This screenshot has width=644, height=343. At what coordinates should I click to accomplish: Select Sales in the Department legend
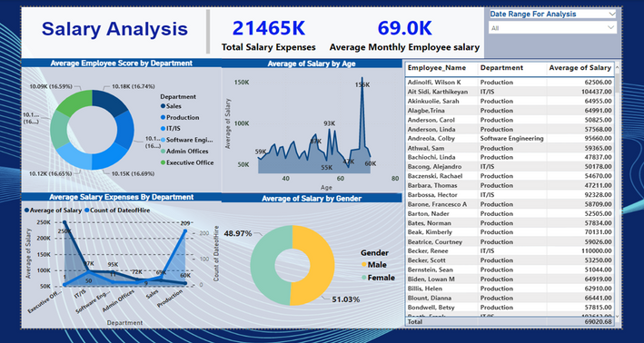pos(171,106)
